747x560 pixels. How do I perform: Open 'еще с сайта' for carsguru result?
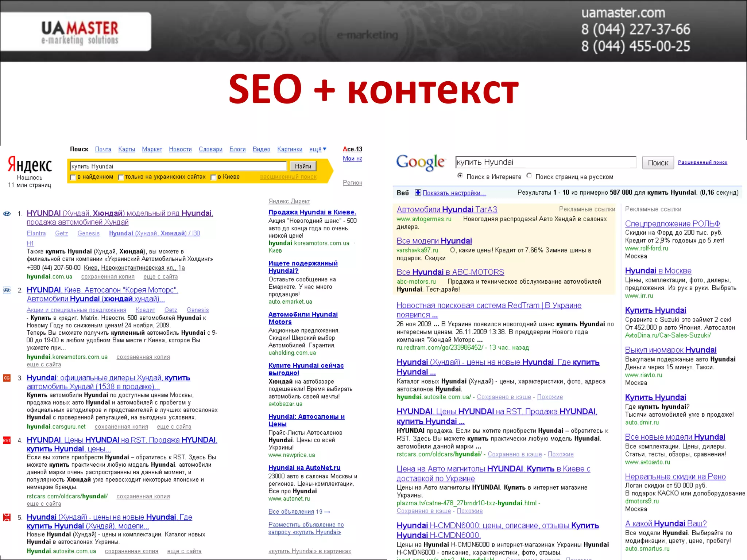(x=174, y=427)
